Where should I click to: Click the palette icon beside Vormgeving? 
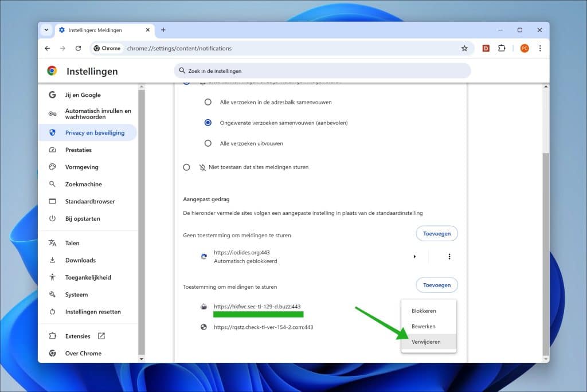click(x=52, y=167)
